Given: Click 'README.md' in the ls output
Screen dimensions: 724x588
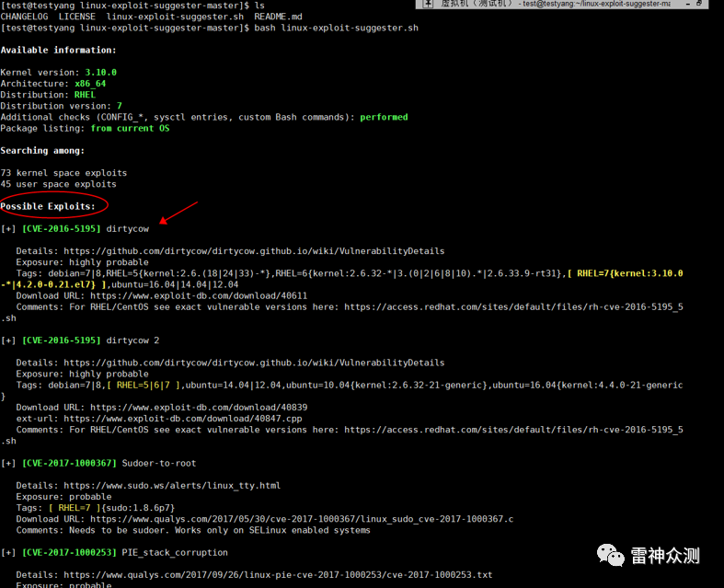Looking at the screenshot, I should 278,17.
